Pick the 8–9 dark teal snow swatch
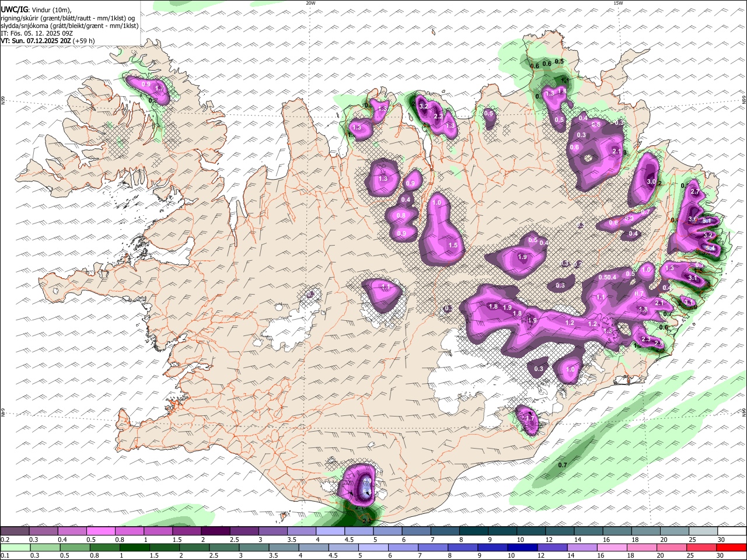The height and width of the screenshot is (560, 747). point(473,531)
